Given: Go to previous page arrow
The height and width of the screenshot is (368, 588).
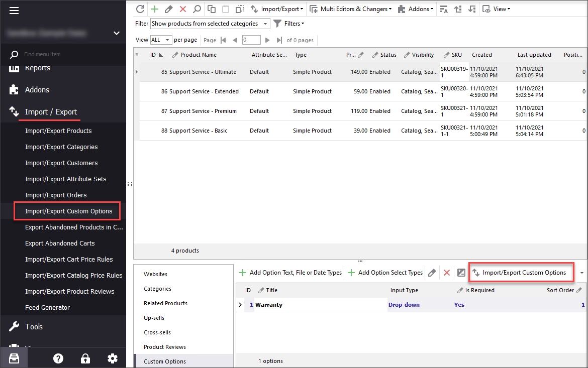Looking at the screenshot, I should (x=235, y=40).
